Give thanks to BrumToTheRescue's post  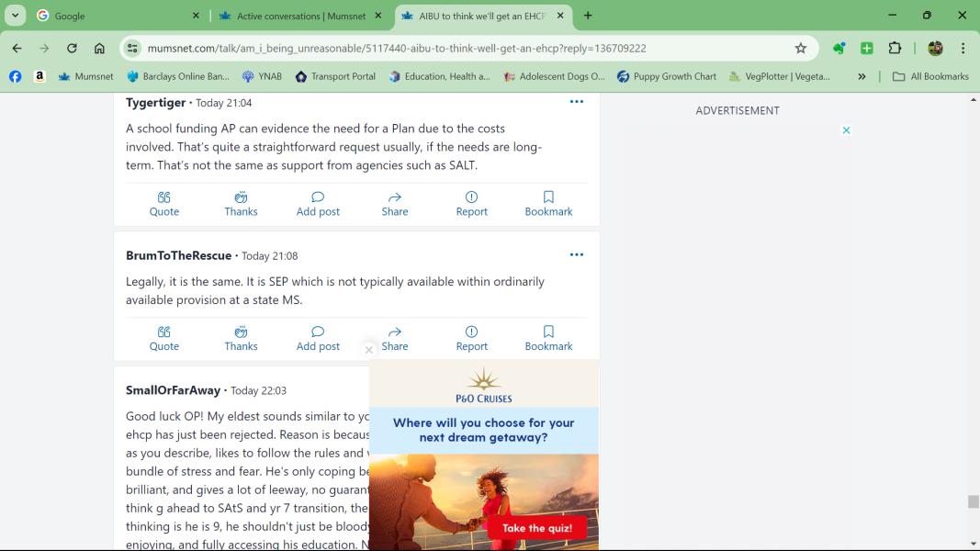pyautogui.click(x=241, y=338)
